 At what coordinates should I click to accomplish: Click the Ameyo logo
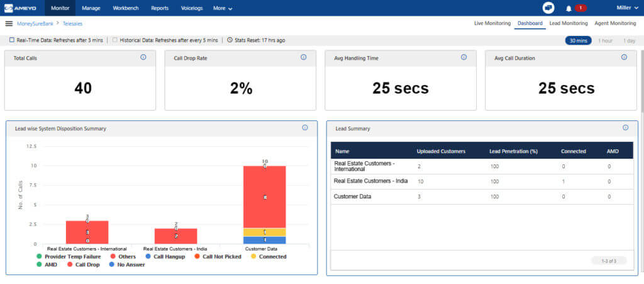tap(20, 8)
